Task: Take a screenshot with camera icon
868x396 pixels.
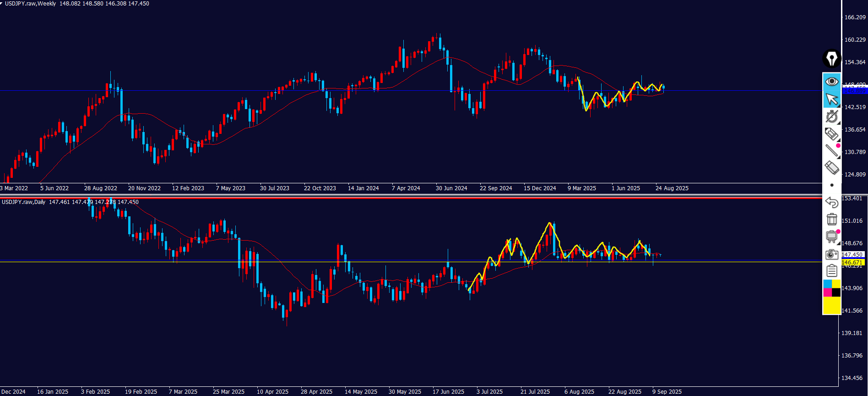Action: 831,254
